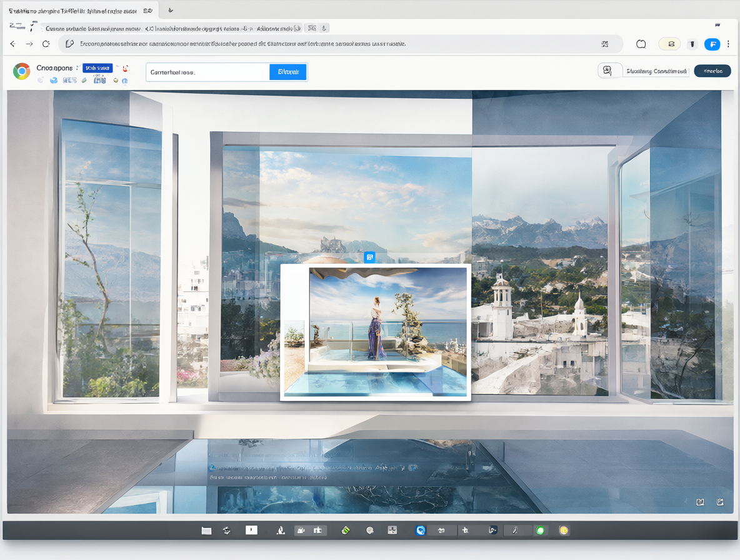Screen dimensions: 740x560
Task: Click the icon at address bar's right end
Action: [x=604, y=44]
